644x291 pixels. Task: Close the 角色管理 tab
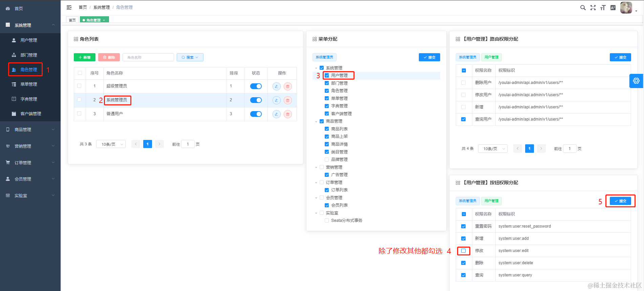coord(104,20)
